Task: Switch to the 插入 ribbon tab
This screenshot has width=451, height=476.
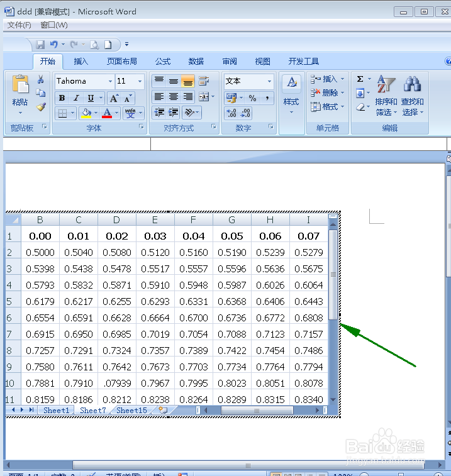Action: point(81,62)
